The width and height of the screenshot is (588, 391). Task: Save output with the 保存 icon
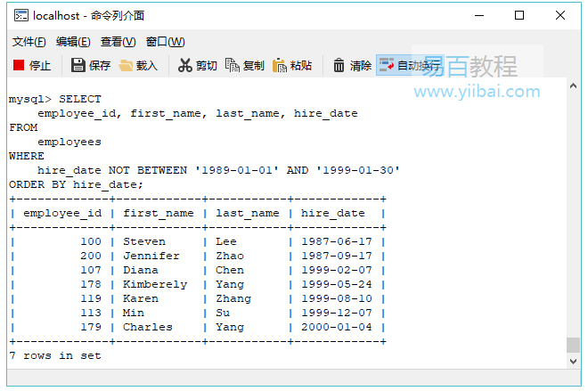(x=78, y=65)
